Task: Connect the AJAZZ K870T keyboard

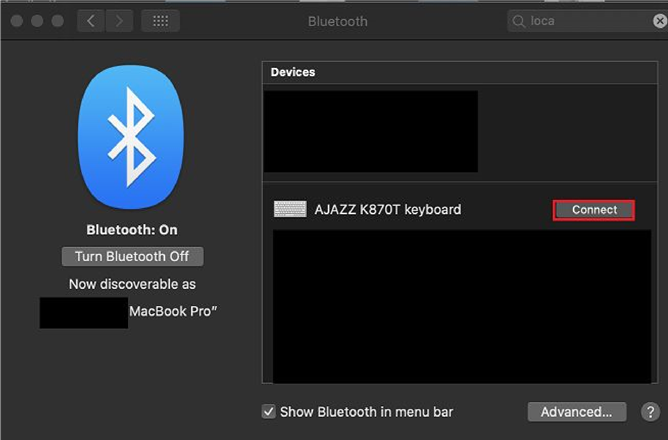Action: tap(594, 210)
